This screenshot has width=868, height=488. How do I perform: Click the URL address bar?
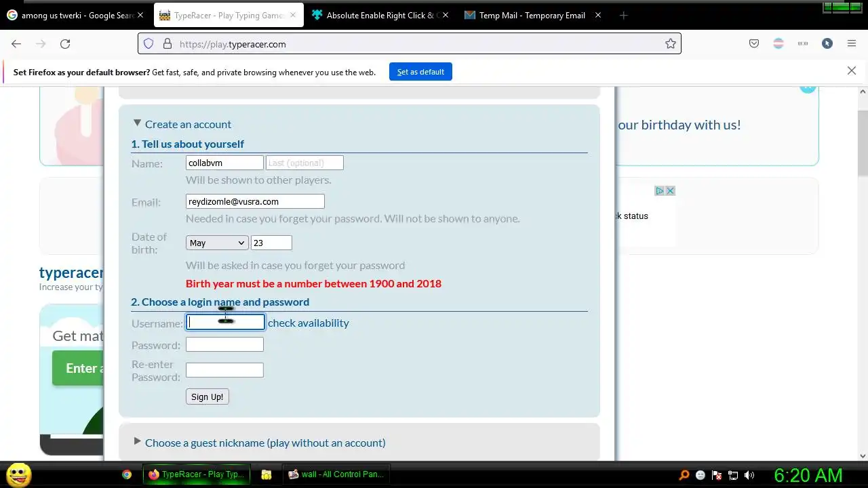click(x=410, y=43)
